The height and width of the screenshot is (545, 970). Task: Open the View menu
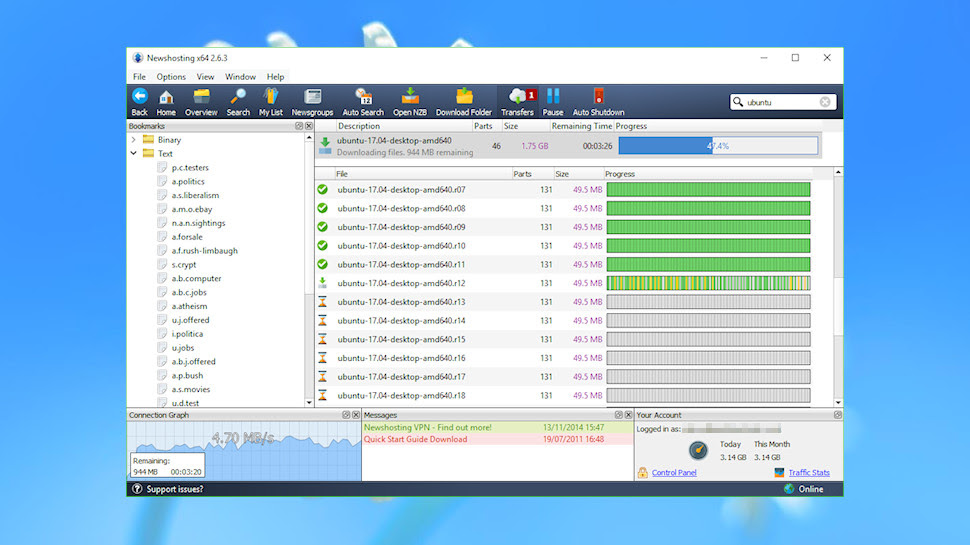point(205,77)
